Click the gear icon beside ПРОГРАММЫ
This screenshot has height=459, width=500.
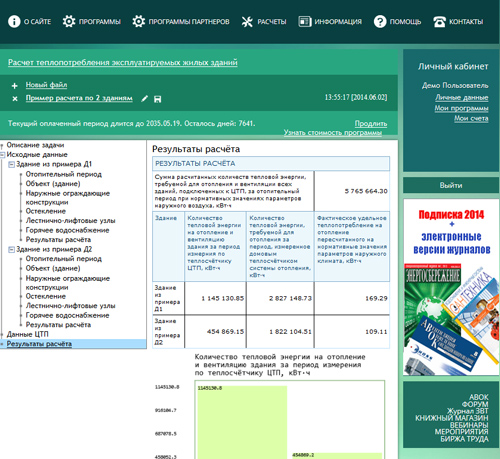coord(69,22)
